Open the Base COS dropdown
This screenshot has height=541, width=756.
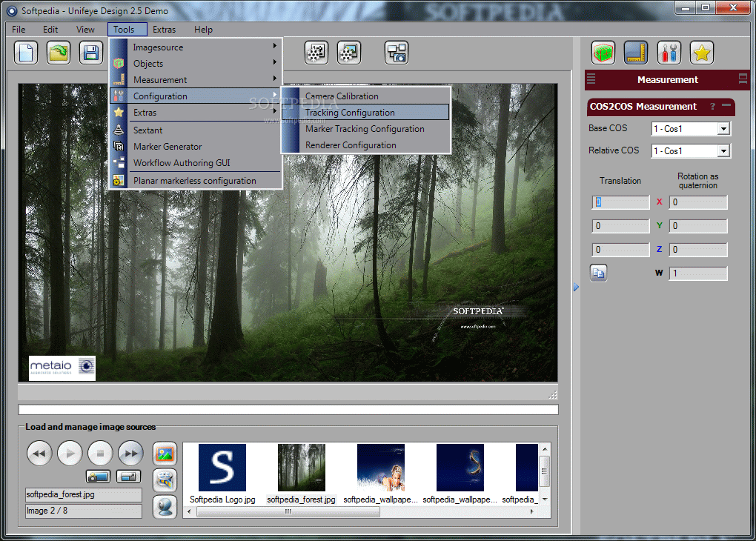[723, 129]
